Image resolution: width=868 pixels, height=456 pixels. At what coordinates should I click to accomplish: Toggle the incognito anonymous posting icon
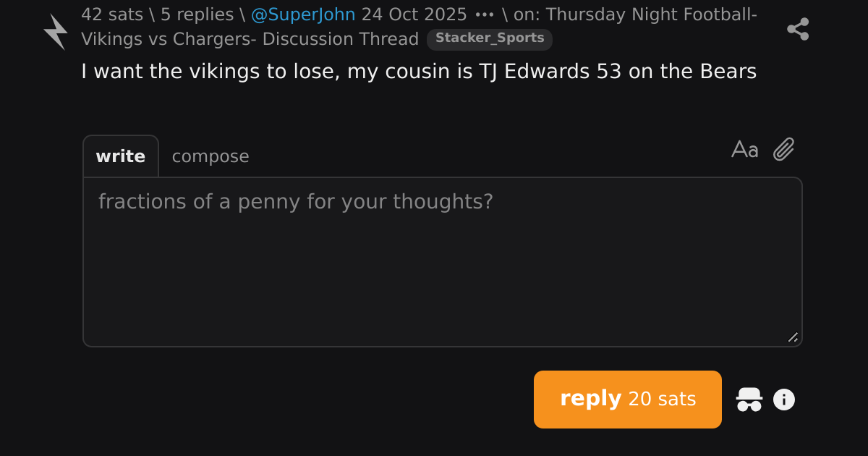[x=749, y=400]
